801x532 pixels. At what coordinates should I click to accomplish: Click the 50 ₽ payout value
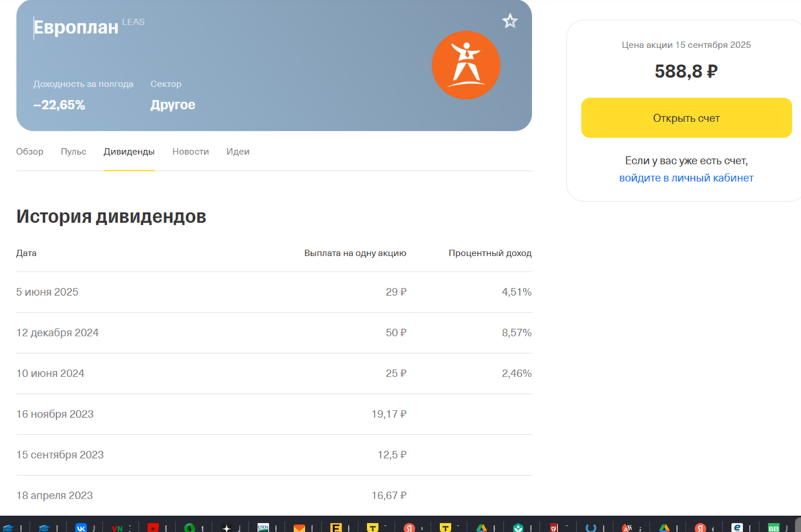396,333
